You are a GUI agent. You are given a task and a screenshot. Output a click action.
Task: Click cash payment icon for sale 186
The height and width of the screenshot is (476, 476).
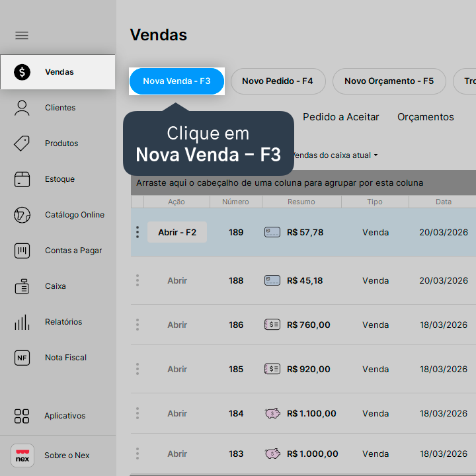[272, 325]
